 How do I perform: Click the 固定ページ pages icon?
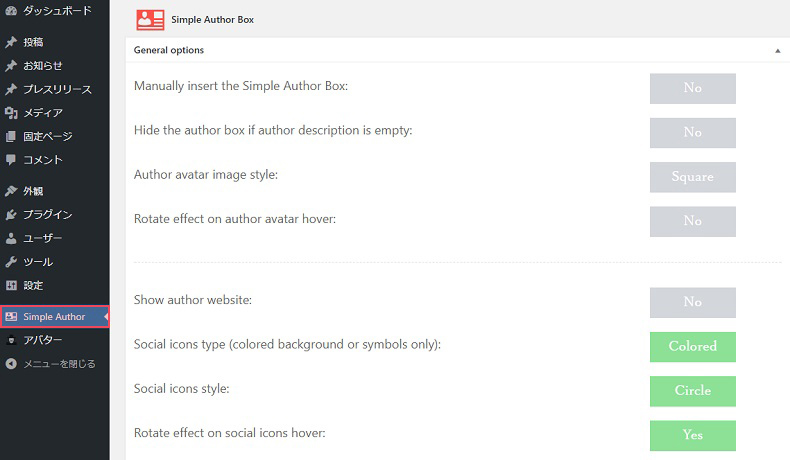(11, 137)
